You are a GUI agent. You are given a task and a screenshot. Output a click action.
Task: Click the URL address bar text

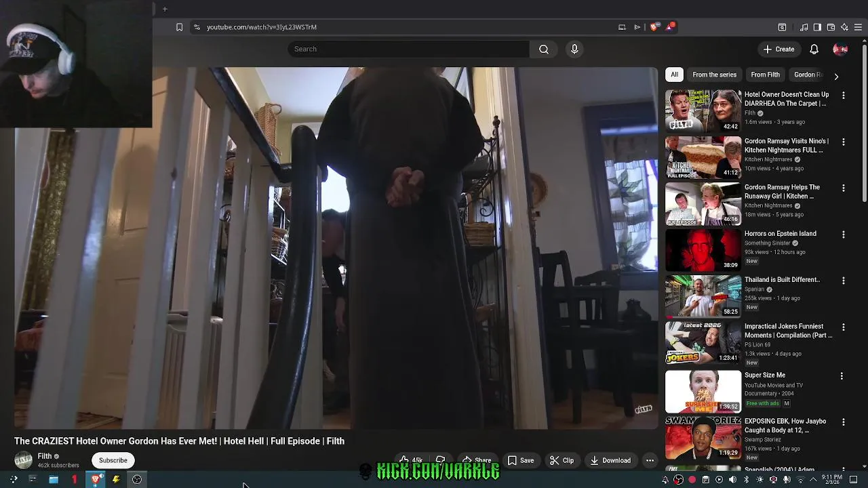click(x=262, y=27)
